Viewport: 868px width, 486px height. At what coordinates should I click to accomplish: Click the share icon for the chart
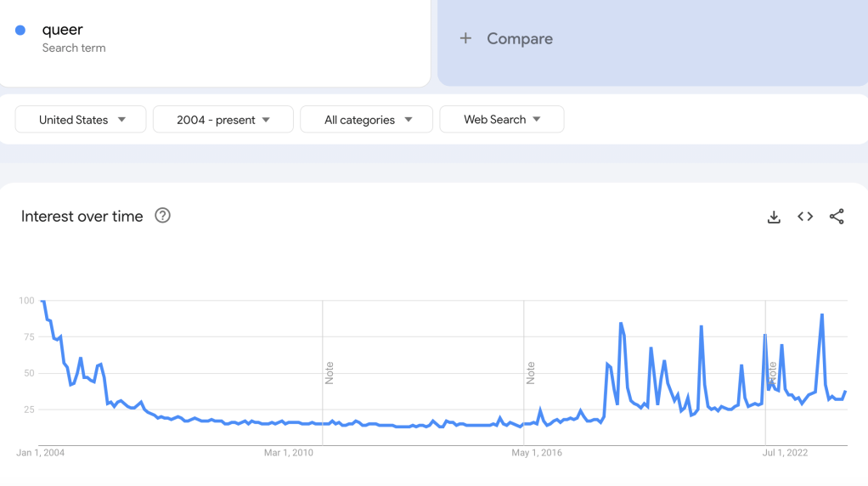click(837, 217)
